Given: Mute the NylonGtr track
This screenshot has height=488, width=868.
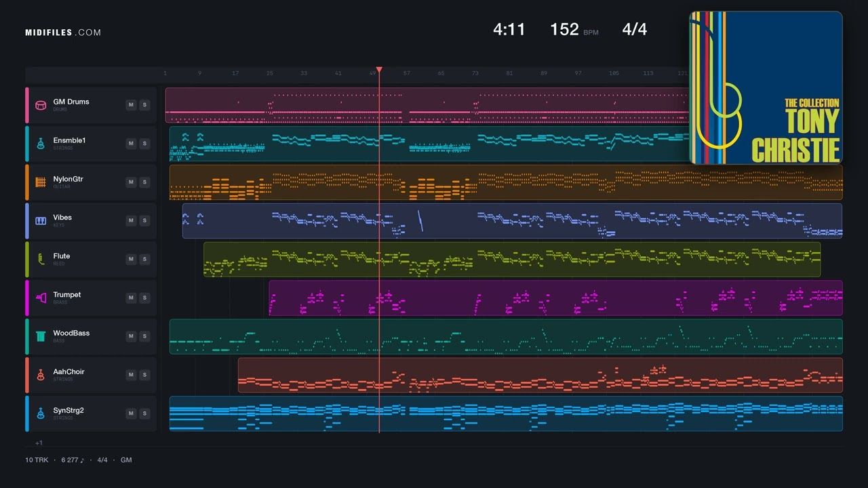Looking at the screenshot, I should coord(131,182).
